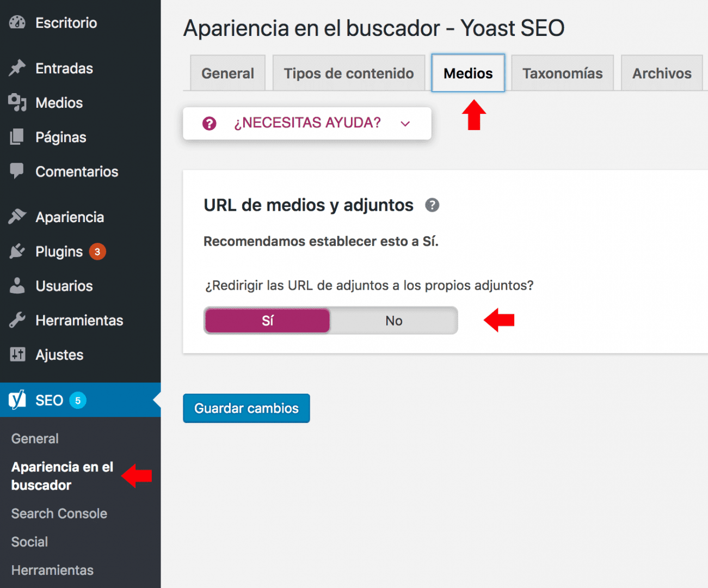Click the gray help icon beside URL heading
This screenshot has width=708, height=588.
[x=432, y=205]
